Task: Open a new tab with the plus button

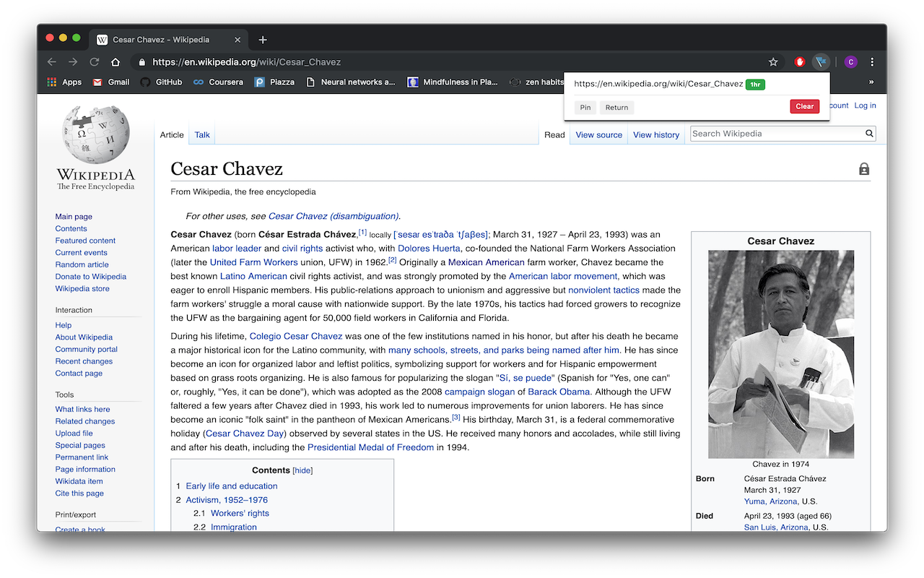Action: pyautogui.click(x=263, y=40)
